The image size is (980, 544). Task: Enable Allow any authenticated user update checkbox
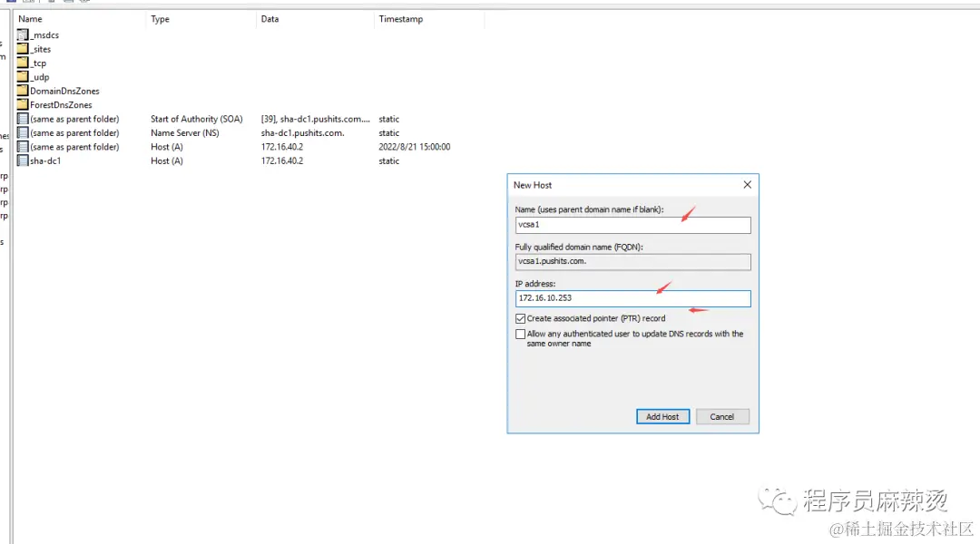pyautogui.click(x=520, y=335)
